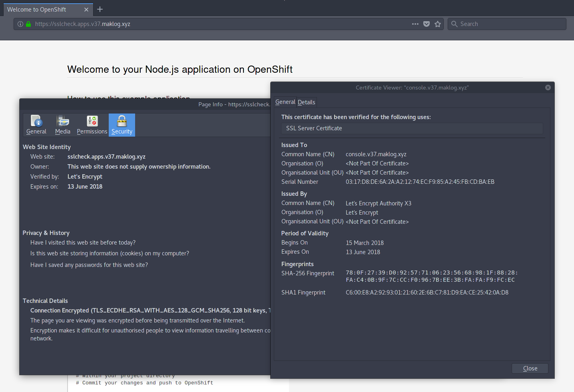The height and width of the screenshot is (392, 574).
Task: Open the page actions three-dot menu
Action: pos(415,24)
